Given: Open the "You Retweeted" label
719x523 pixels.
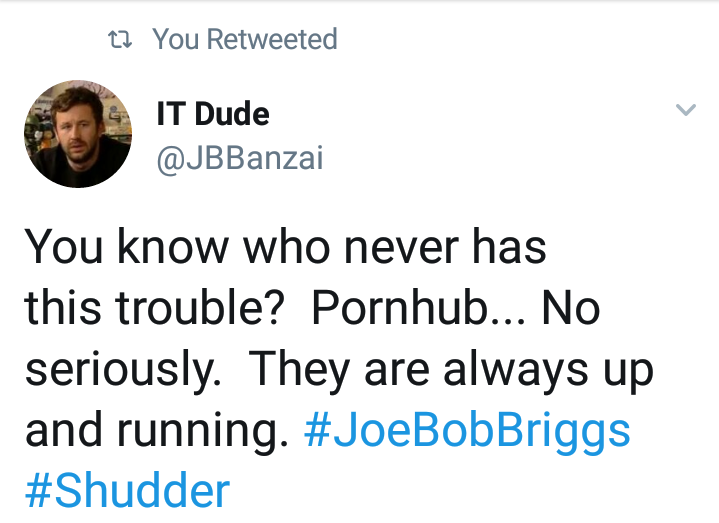Looking at the screenshot, I should tap(244, 40).
